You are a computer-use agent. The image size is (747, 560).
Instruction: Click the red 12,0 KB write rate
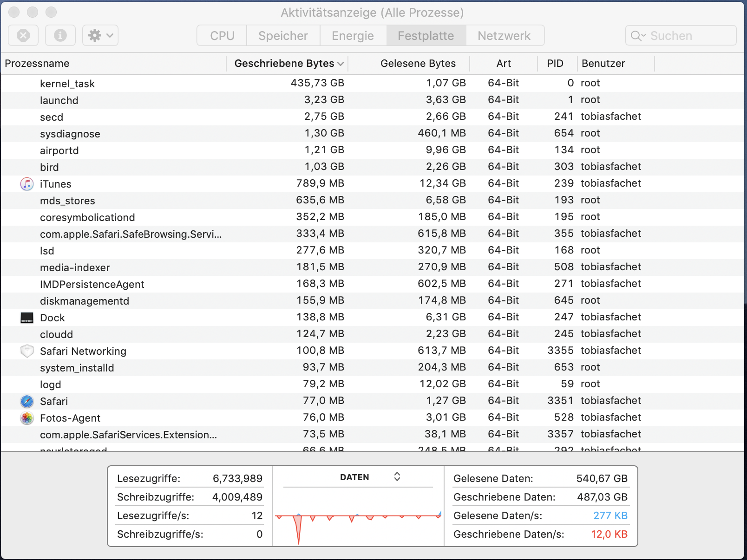point(609,534)
